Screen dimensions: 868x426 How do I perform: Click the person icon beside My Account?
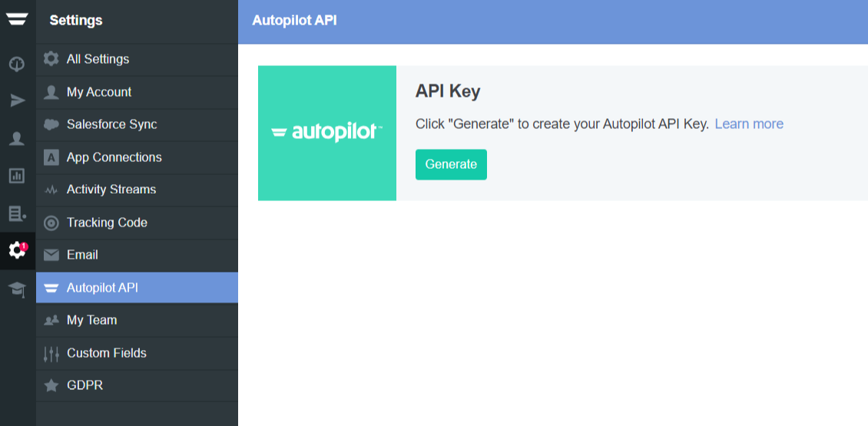[51, 92]
